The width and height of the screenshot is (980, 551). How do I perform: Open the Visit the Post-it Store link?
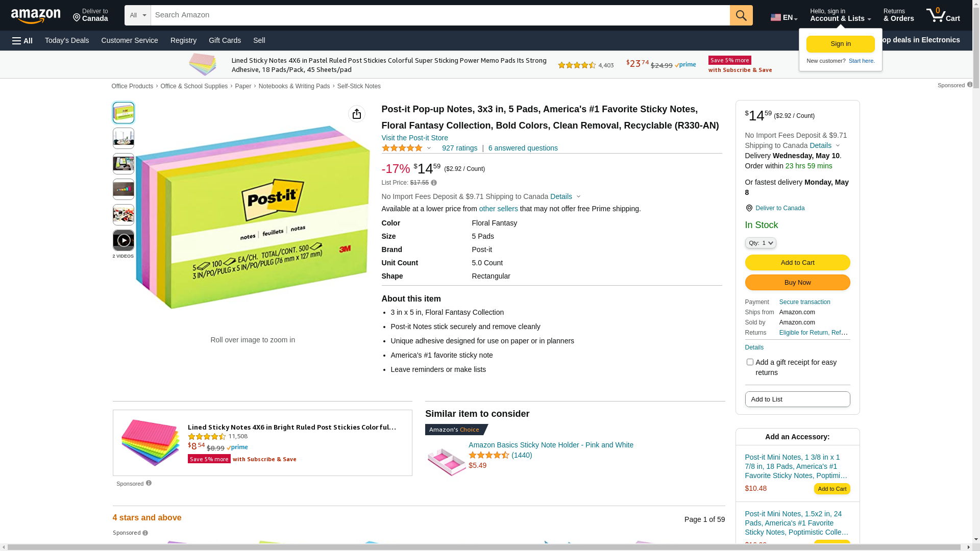coord(414,138)
